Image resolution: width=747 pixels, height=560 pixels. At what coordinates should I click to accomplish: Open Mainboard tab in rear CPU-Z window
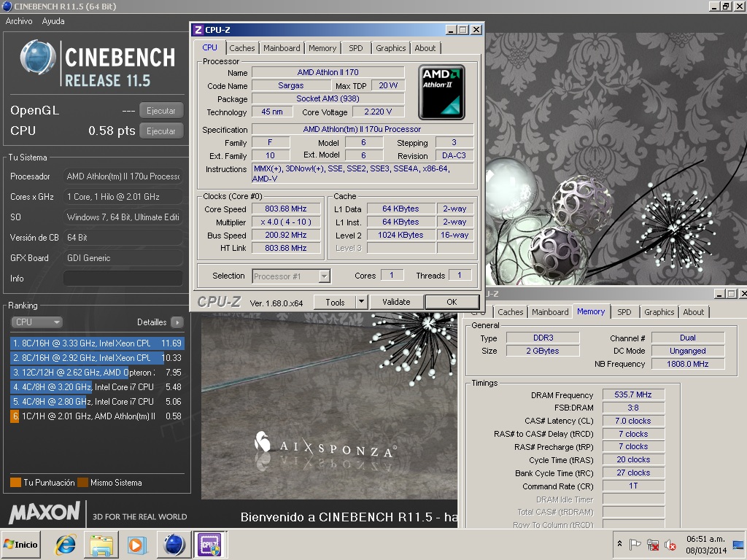(550, 312)
